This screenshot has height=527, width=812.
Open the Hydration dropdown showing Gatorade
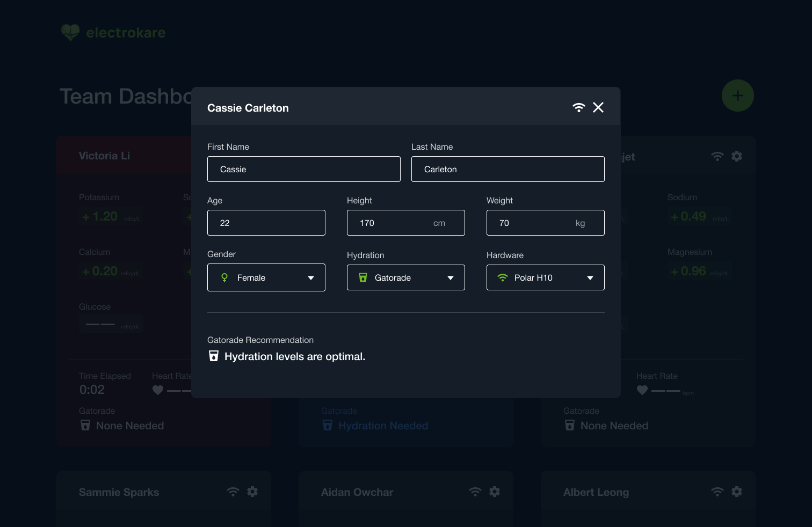406,277
